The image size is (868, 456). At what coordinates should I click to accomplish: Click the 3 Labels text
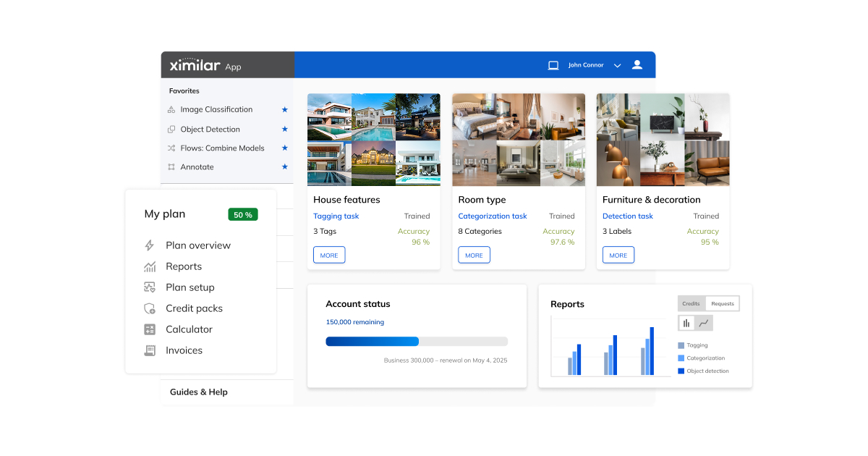617,232
